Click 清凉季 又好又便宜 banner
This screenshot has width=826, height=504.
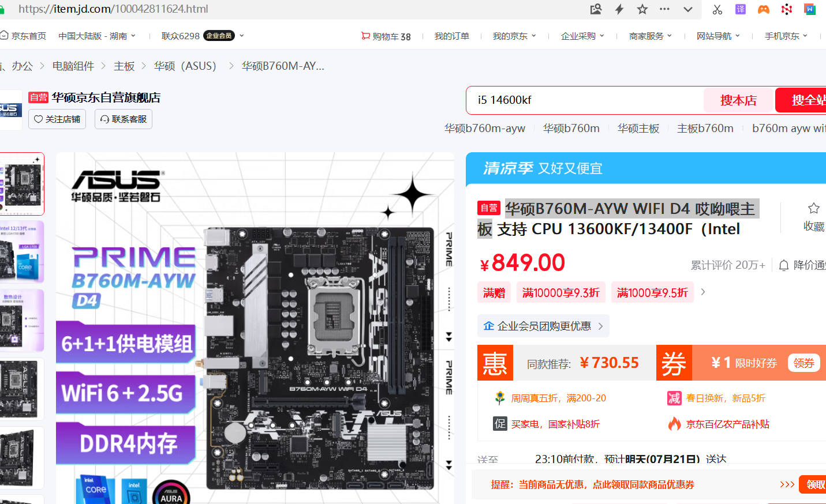click(x=646, y=168)
